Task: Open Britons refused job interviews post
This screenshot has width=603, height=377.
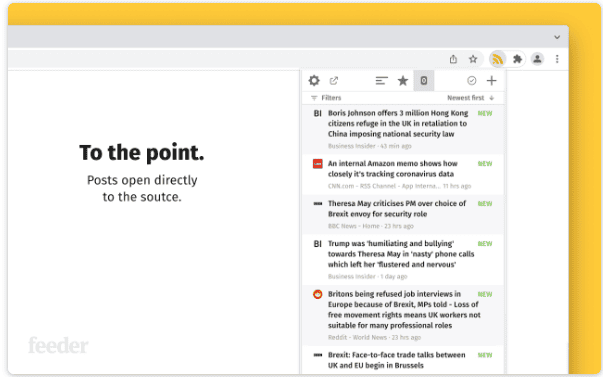Action: coord(403,315)
